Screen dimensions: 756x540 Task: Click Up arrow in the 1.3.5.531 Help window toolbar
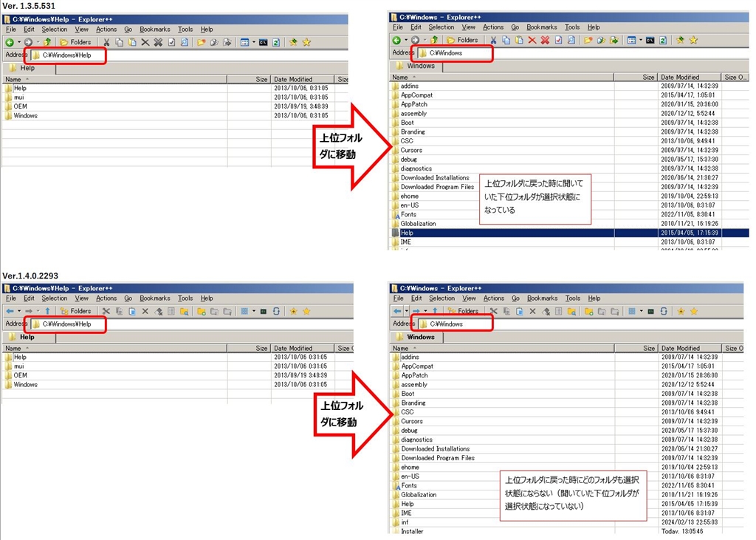pos(47,42)
